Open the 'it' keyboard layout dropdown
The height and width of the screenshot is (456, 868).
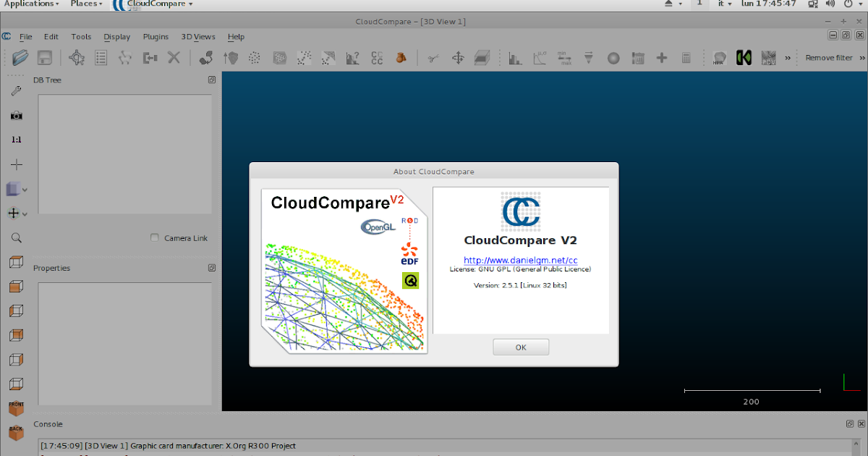(724, 4)
